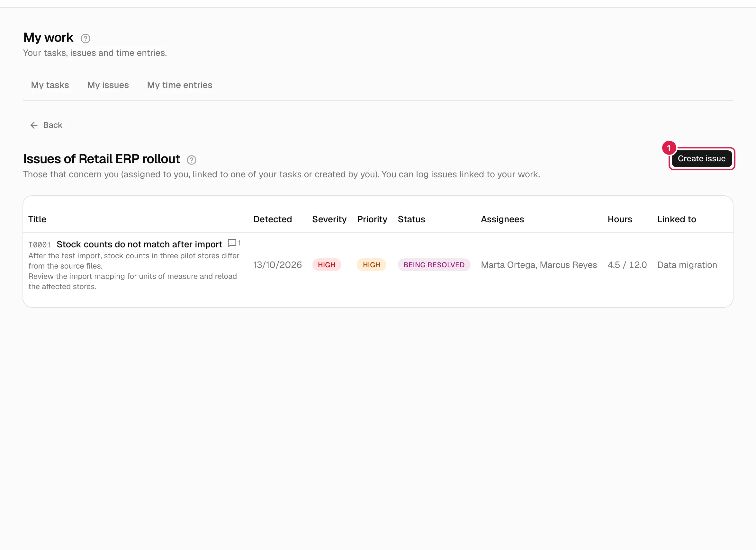Open the help icon beside My work
Image resolution: width=756 pixels, height=550 pixels.
coord(85,39)
